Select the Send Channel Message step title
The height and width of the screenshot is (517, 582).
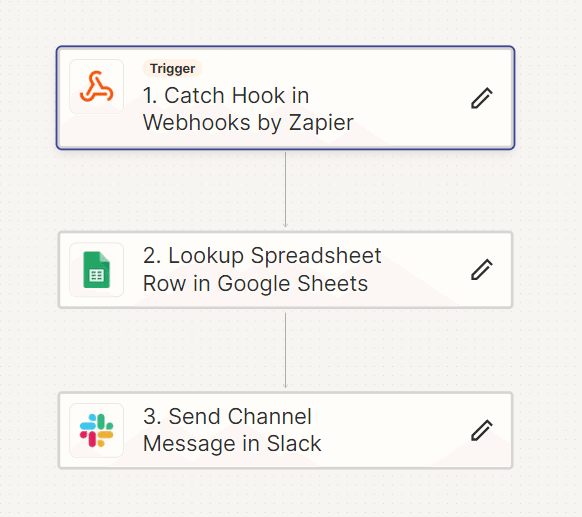tap(232, 430)
